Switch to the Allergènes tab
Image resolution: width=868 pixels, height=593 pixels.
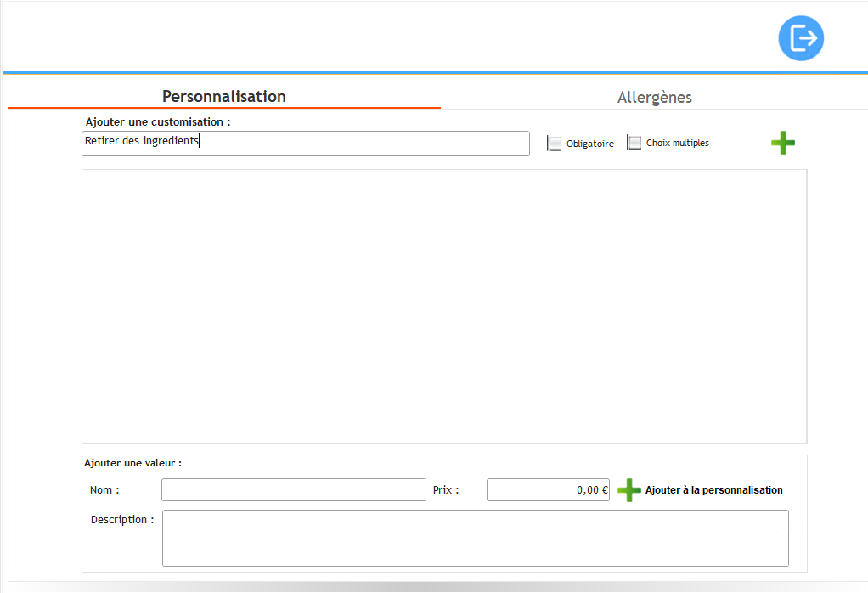654,97
